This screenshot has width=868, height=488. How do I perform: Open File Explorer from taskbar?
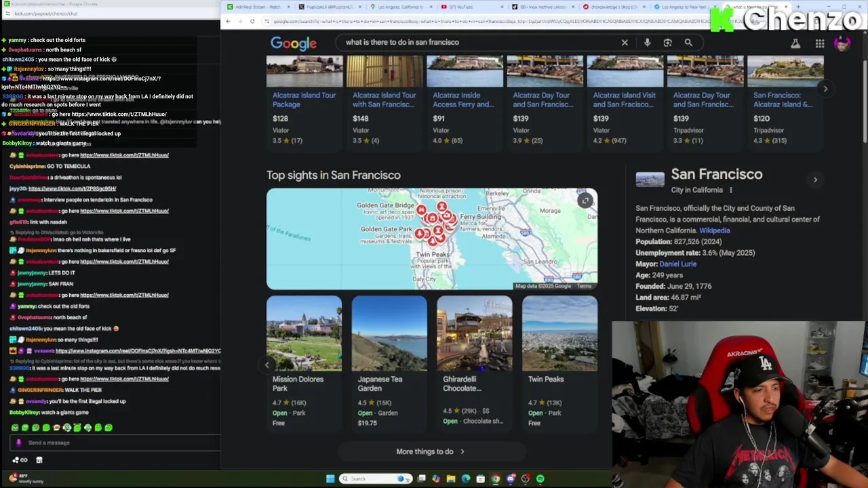[x=451, y=479]
